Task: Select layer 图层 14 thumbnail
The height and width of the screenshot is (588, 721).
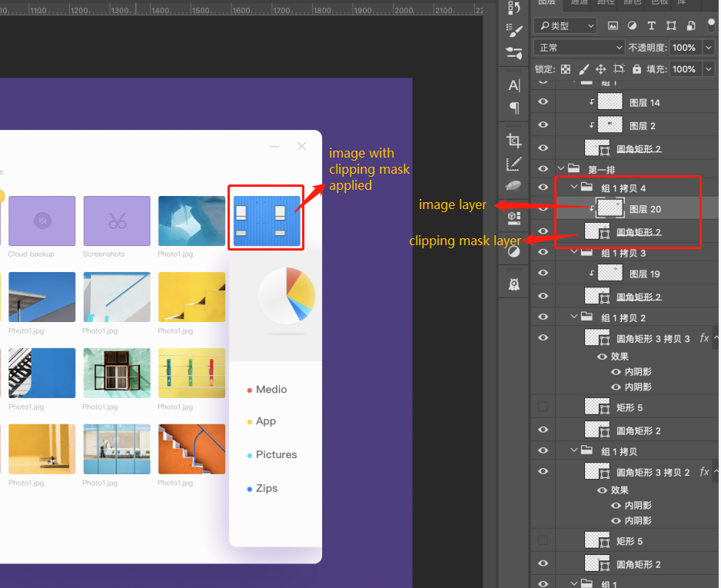Action: 610,102
